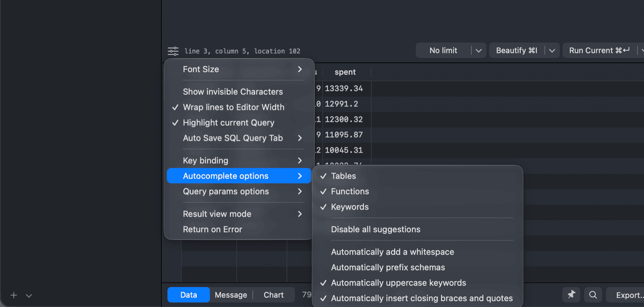Click the Beautify button
Screen dimensions: 644x307
click(517, 51)
